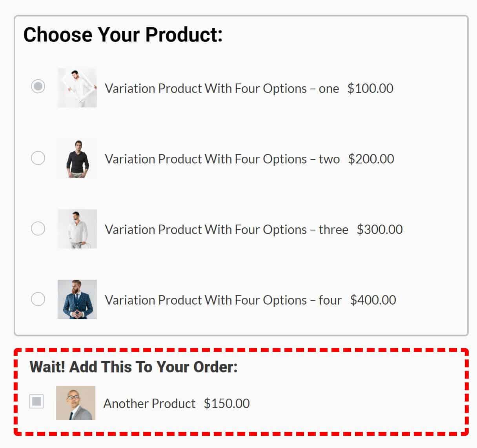This screenshot has height=448, width=477.
Task: Click the $150.00 order bump price
Action: tap(227, 404)
